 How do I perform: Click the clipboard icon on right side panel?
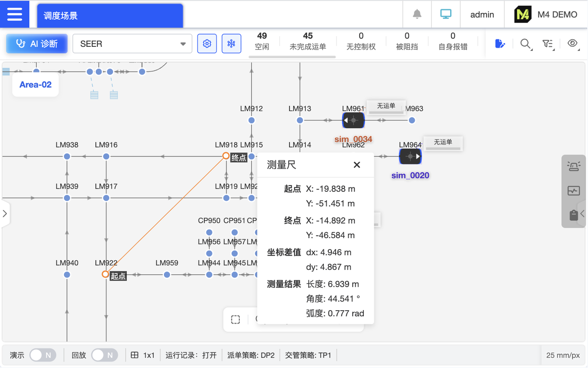tap(573, 214)
